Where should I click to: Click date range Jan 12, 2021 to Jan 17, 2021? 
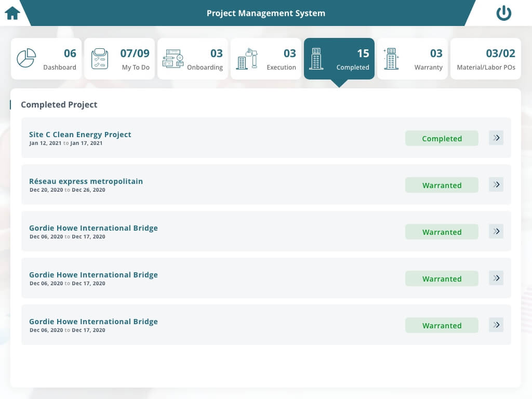66,143
